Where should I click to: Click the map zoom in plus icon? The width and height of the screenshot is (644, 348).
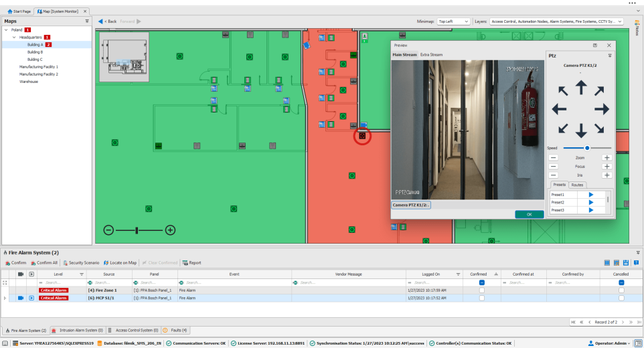pos(170,230)
